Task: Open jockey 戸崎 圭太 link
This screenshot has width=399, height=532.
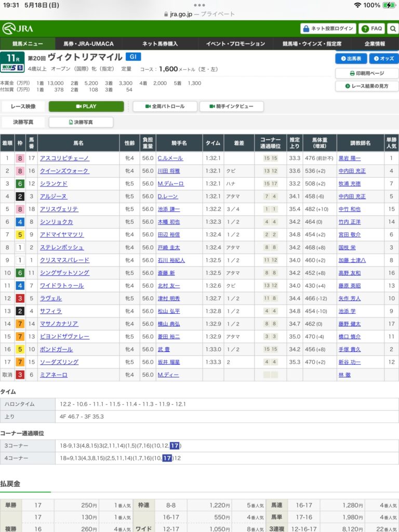Action: 169,247
